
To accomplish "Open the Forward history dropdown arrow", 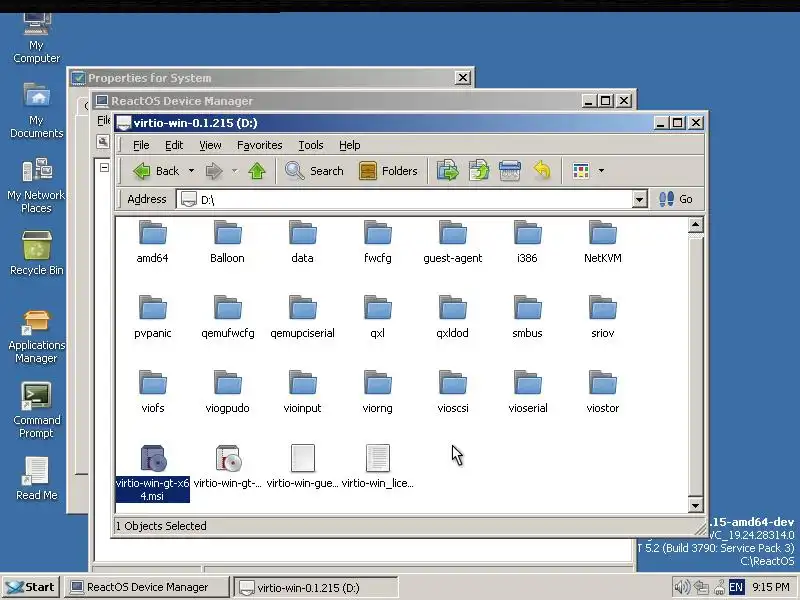I will 235,171.
